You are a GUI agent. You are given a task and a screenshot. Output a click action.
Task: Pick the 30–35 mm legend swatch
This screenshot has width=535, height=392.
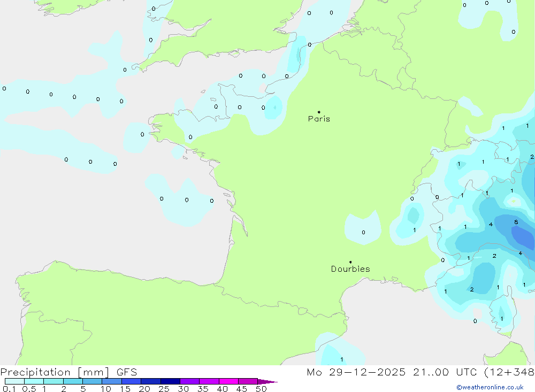click(x=190, y=381)
